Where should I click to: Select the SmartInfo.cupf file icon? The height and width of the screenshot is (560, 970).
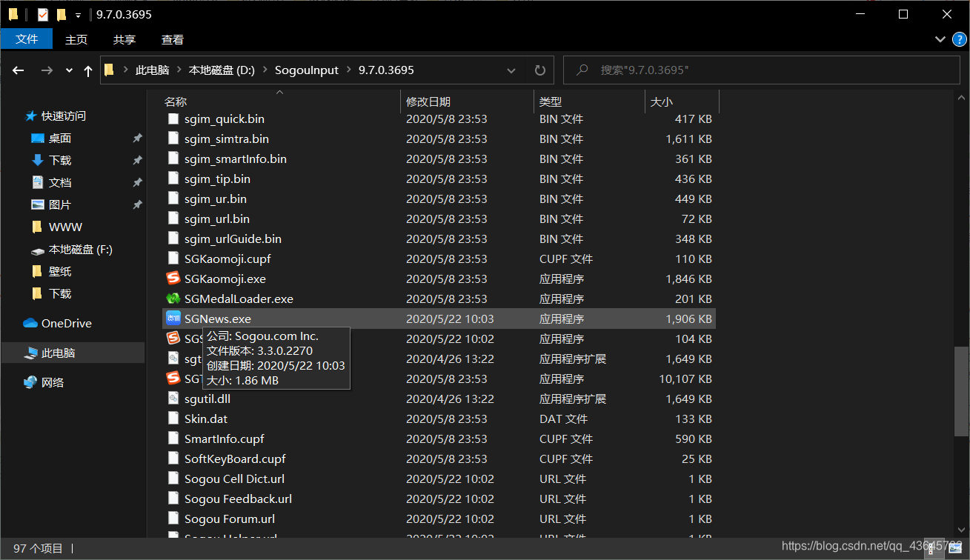[173, 439]
